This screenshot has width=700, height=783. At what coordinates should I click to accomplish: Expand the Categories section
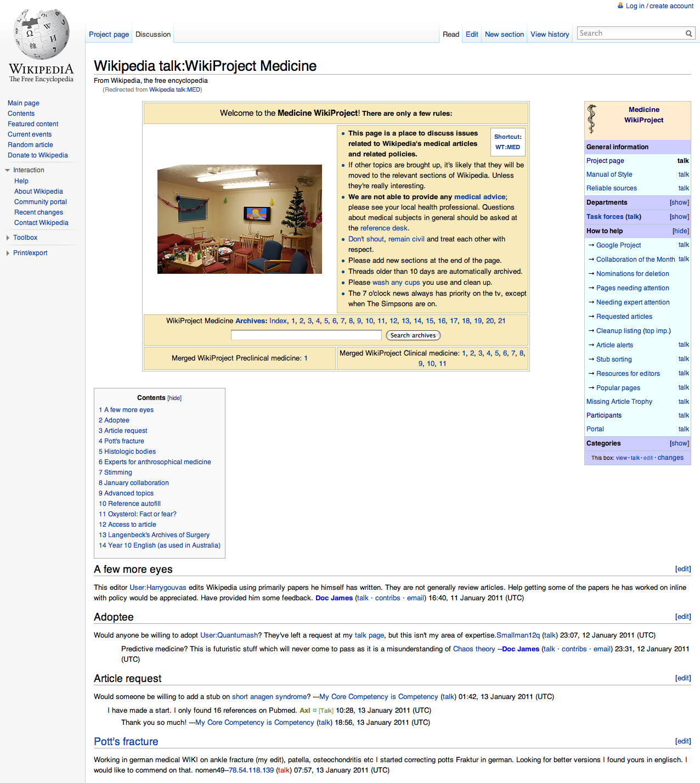679,443
